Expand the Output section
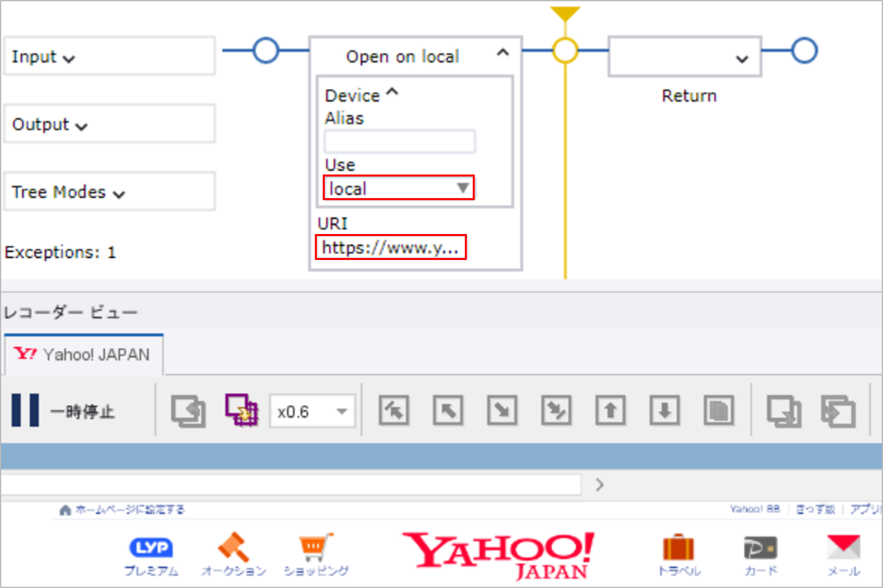Screen dimensions: 883x588 tap(81, 126)
